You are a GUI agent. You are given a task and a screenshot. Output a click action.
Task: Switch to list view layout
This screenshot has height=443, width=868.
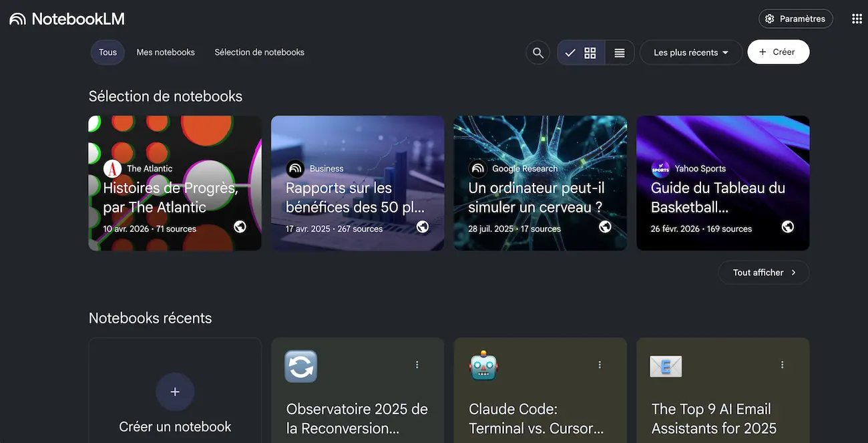click(620, 53)
